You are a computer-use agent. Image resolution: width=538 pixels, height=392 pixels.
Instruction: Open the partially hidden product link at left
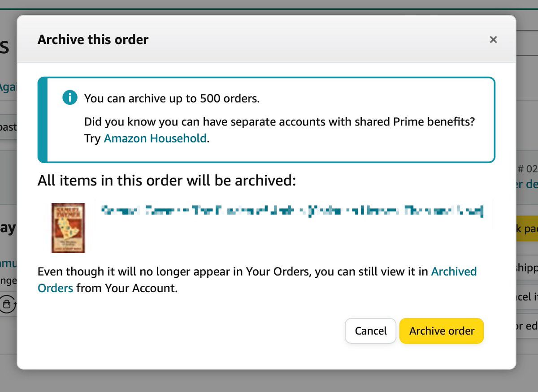coord(8,264)
